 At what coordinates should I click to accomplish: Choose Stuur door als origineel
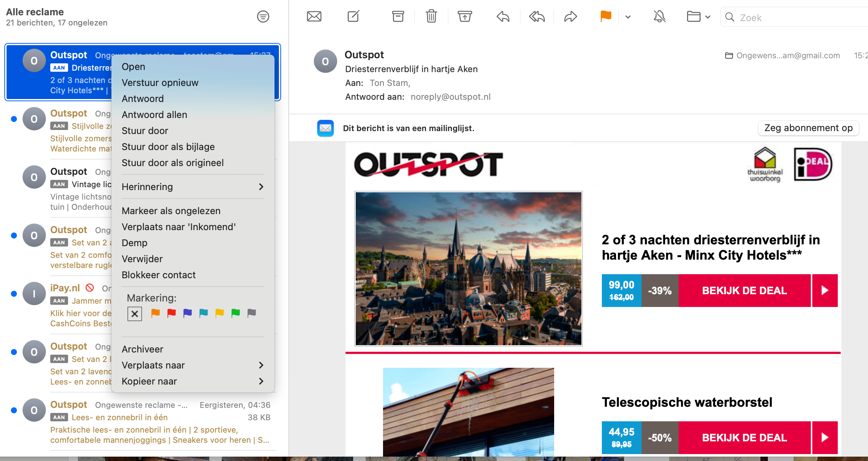point(193,163)
